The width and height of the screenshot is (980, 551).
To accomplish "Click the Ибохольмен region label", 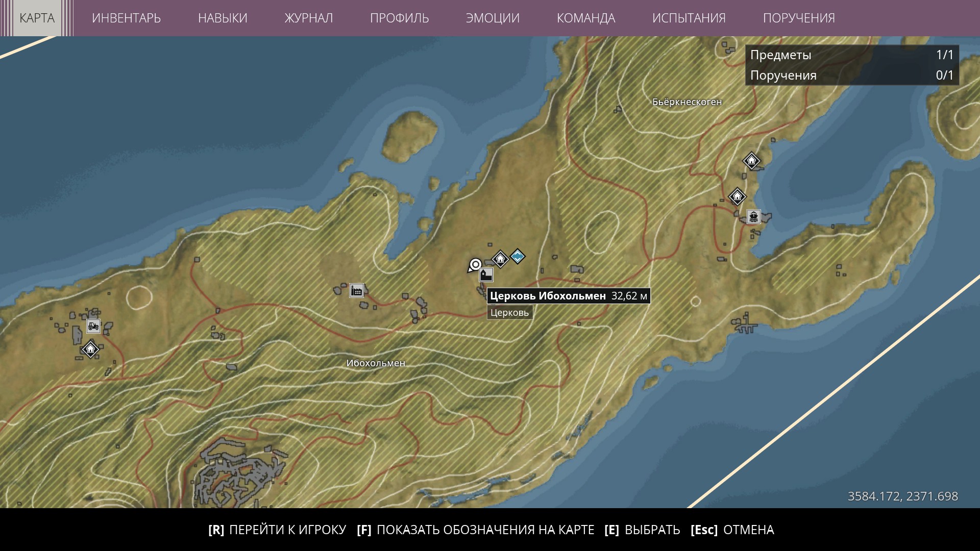I will (376, 363).
